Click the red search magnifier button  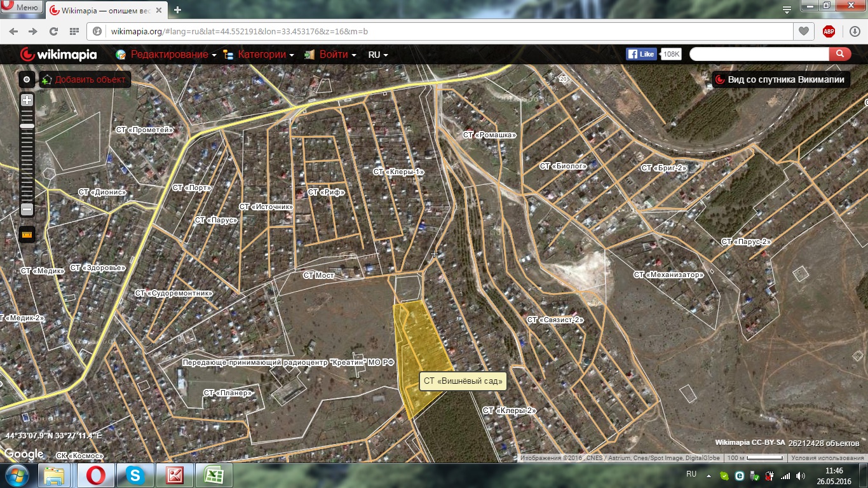(840, 54)
